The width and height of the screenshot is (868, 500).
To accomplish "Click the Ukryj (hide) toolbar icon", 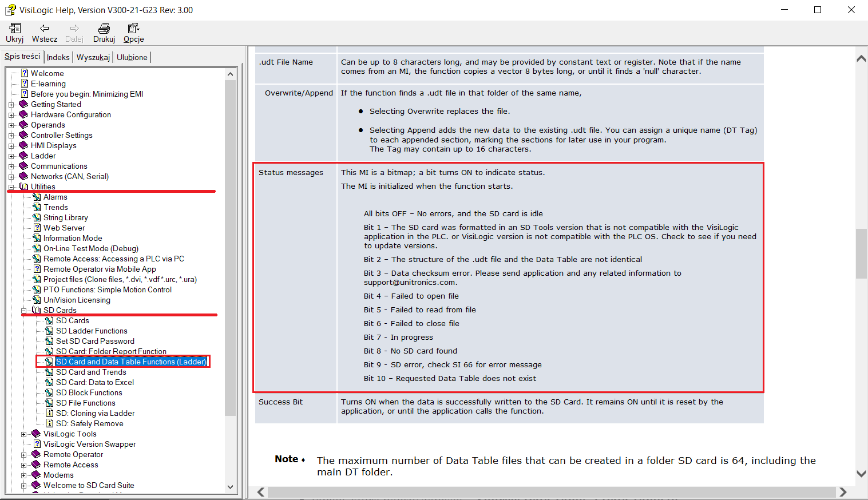I will point(15,28).
